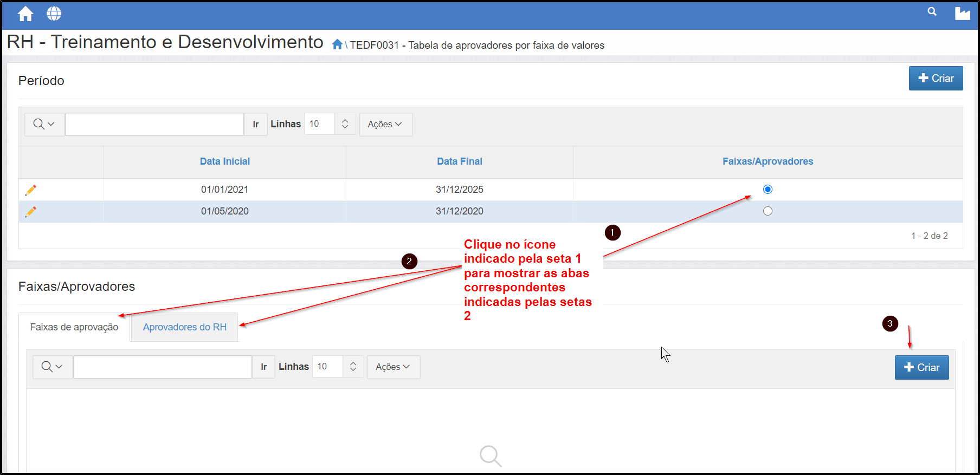Open the chart icon in top-right corner
The height and width of the screenshot is (475, 980).
pos(962,14)
